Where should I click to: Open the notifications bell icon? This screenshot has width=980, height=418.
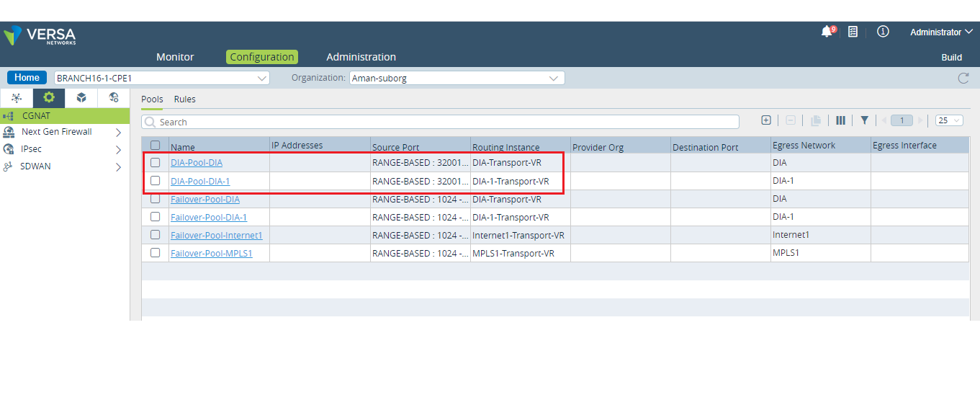827,32
